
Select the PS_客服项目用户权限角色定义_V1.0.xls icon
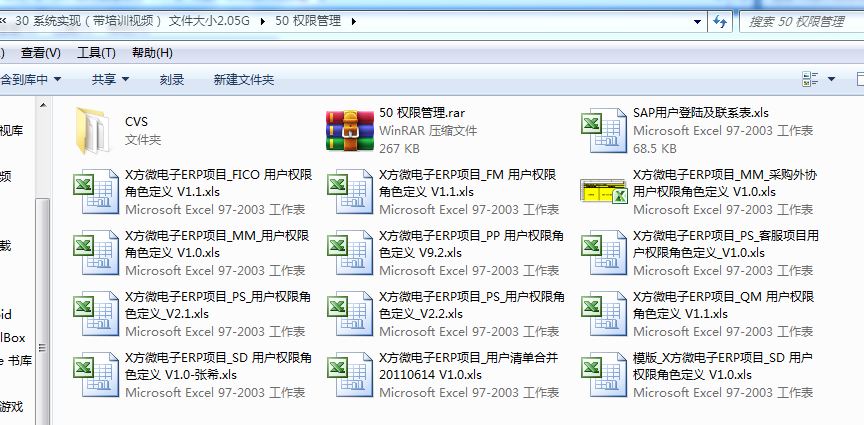click(604, 252)
